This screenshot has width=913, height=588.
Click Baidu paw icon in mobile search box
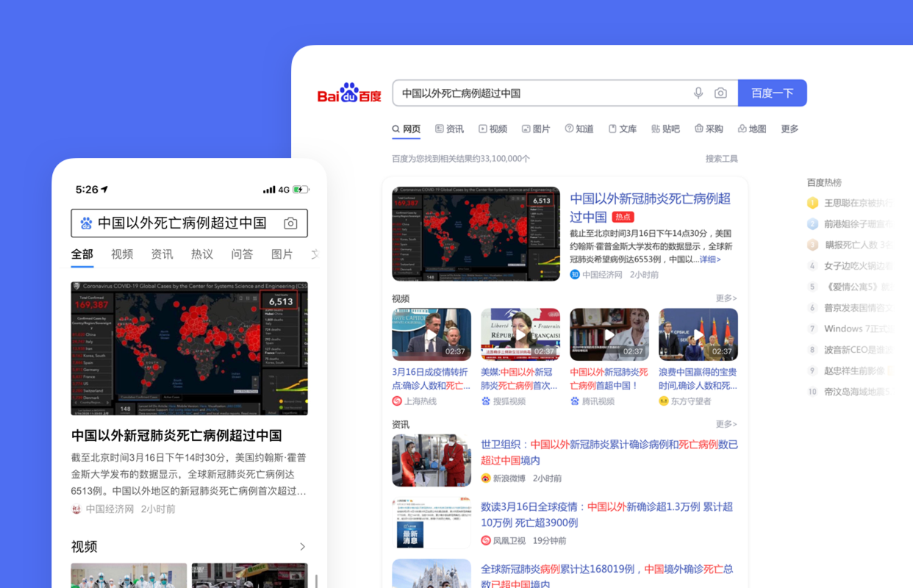pyautogui.click(x=87, y=223)
